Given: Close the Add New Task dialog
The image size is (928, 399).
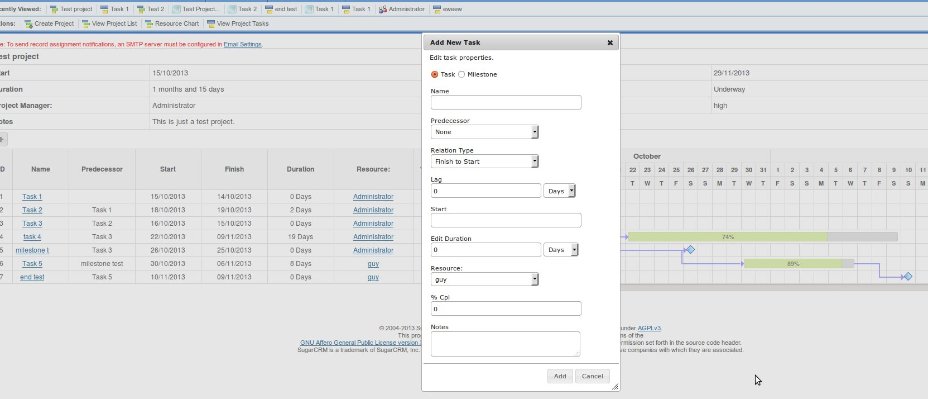Looking at the screenshot, I should [x=610, y=43].
